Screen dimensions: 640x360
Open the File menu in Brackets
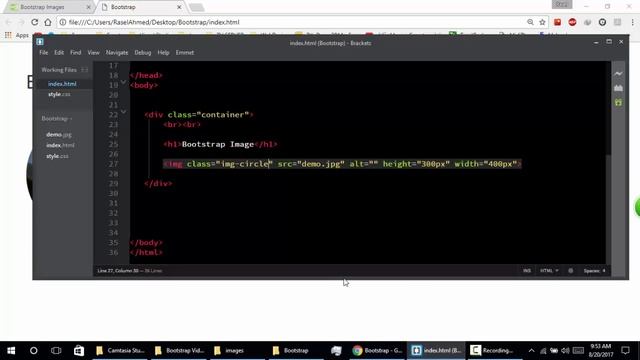[44, 53]
